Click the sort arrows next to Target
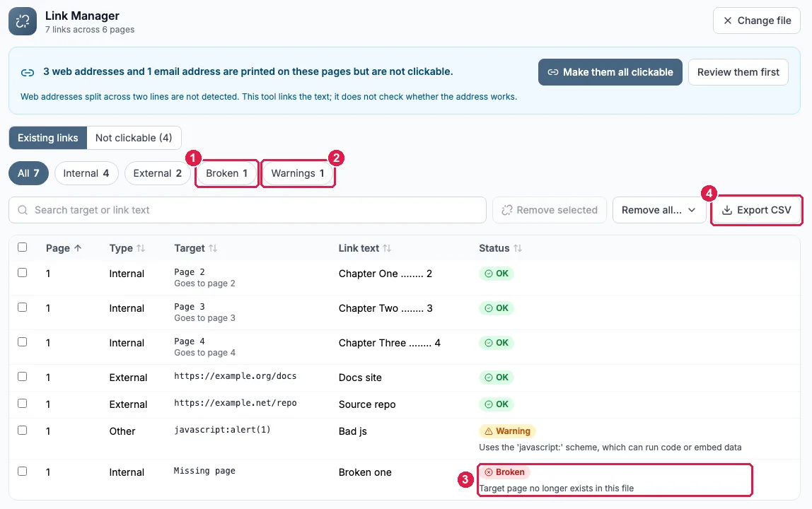Screen dimensions: 812x509 tap(213, 248)
